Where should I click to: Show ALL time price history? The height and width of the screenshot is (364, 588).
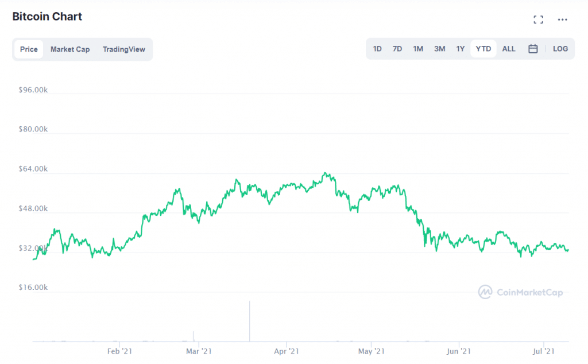[x=509, y=49]
